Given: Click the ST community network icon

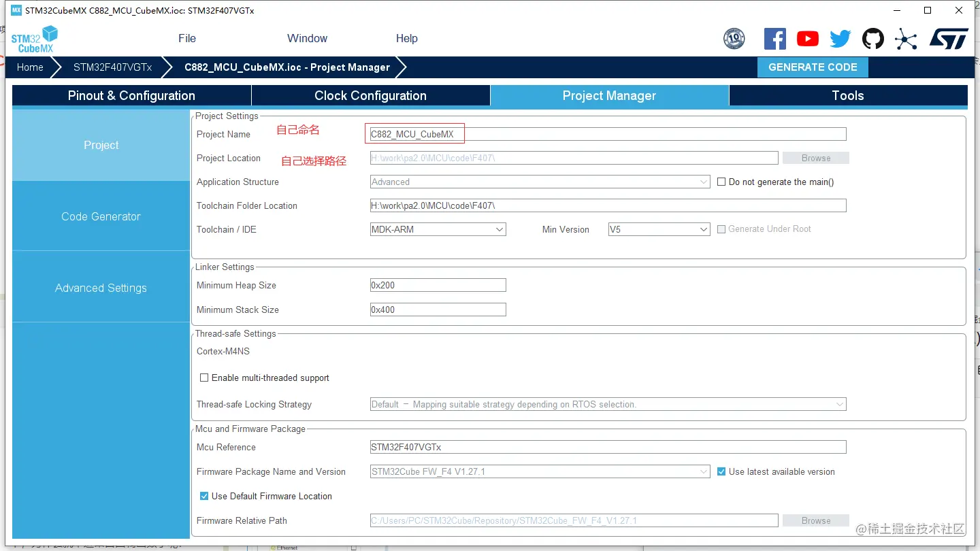Looking at the screenshot, I should pyautogui.click(x=905, y=39).
